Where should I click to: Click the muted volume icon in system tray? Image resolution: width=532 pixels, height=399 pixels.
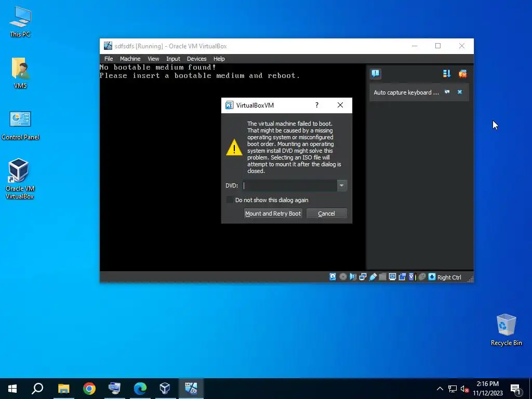pos(464,389)
